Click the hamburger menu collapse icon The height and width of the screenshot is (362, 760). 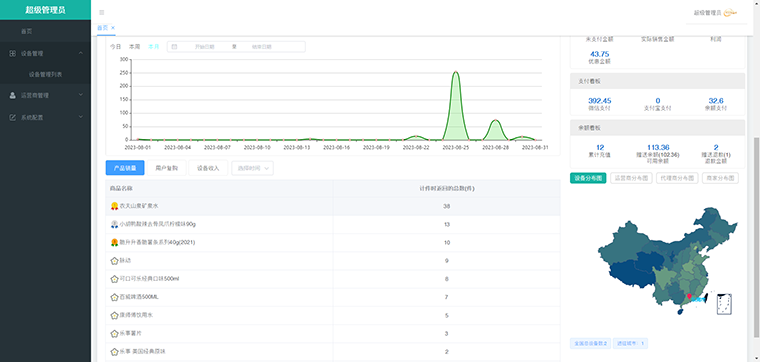coord(101,13)
